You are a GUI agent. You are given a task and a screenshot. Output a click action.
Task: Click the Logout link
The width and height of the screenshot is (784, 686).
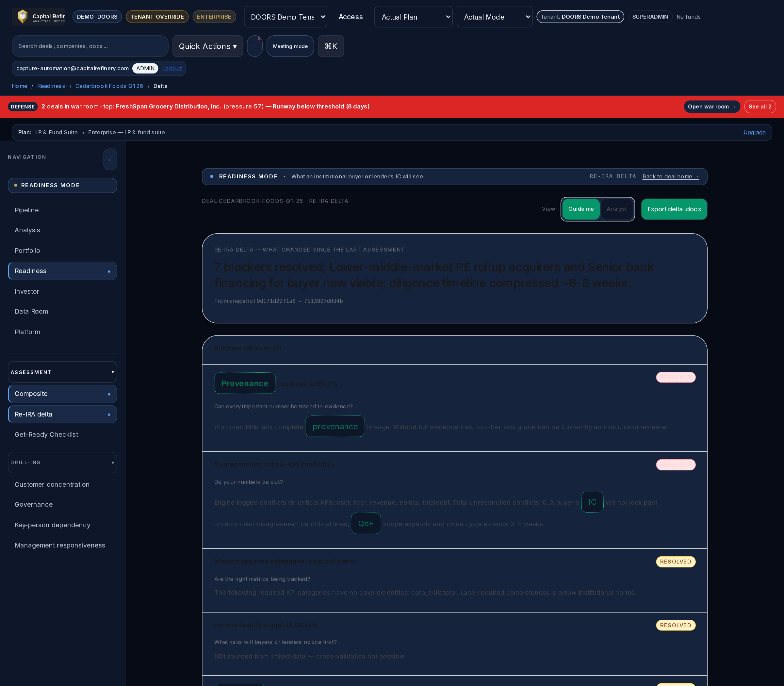[x=172, y=68]
